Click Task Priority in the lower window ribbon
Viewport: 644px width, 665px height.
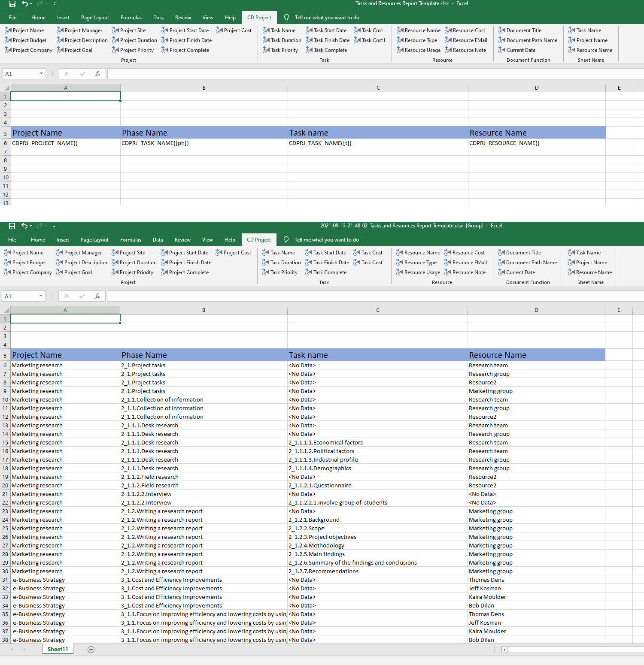[x=280, y=272]
